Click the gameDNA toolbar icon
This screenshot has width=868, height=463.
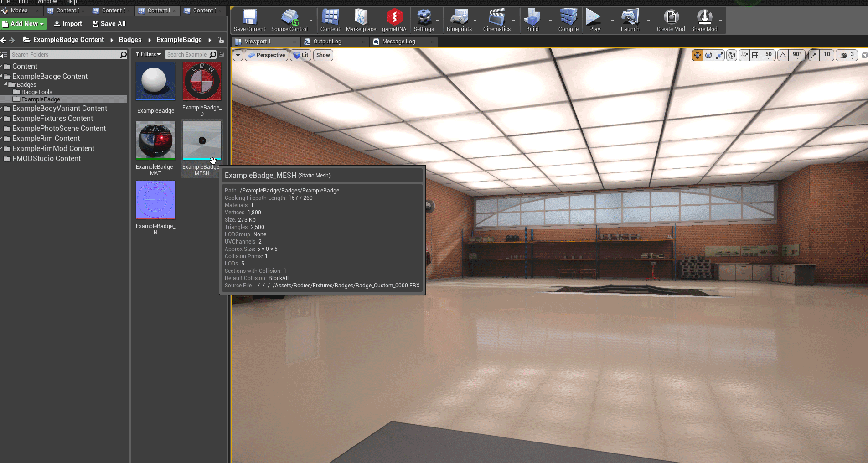click(394, 21)
